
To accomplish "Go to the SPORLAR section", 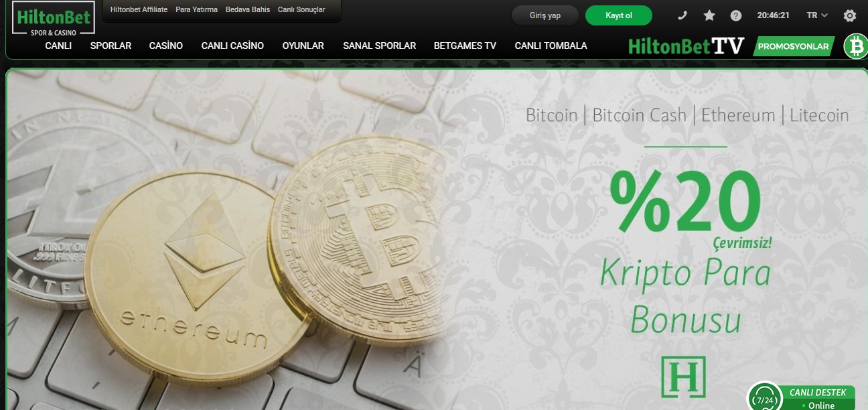I will click(x=111, y=46).
